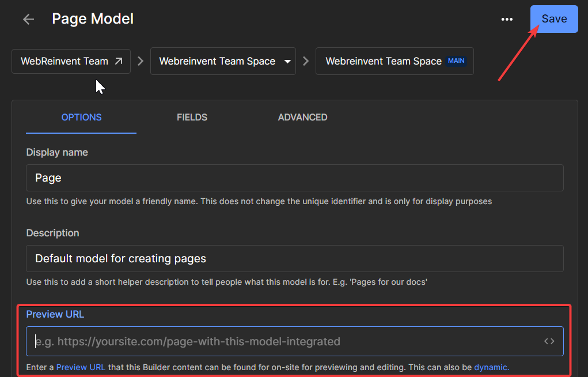Click the chevron separator after WebReinvent Team
Viewport: 588px width, 377px height.
point(141,61)
